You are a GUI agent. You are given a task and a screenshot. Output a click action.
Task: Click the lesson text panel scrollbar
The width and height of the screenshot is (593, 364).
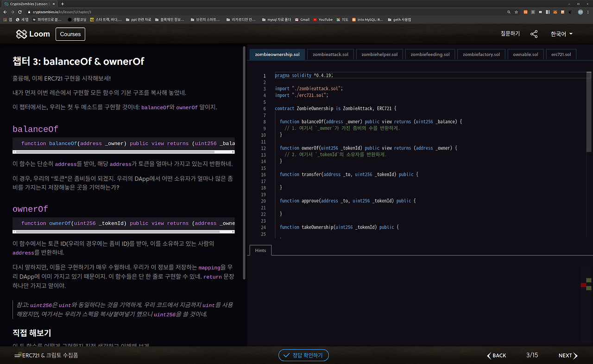244,163
